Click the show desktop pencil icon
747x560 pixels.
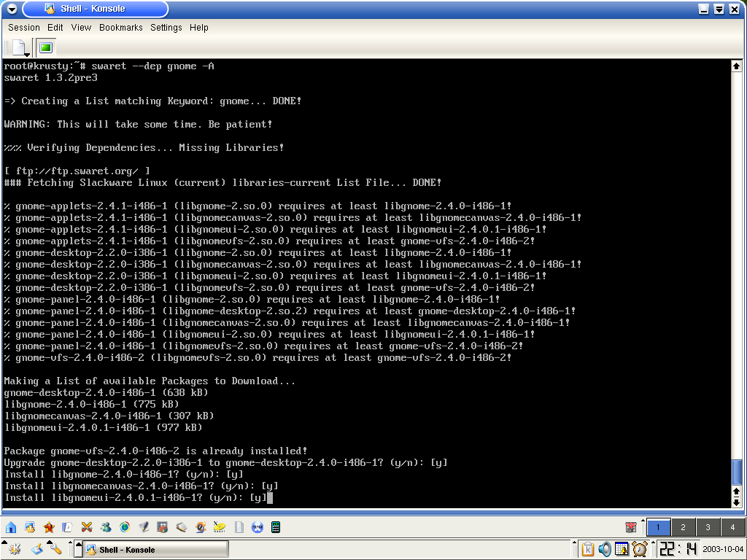[37, 550]
